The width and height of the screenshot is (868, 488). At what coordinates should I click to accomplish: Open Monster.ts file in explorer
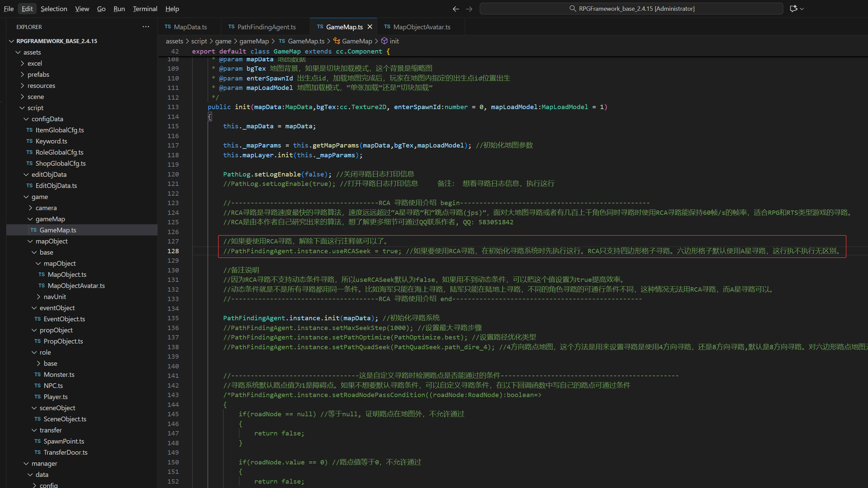59,375
